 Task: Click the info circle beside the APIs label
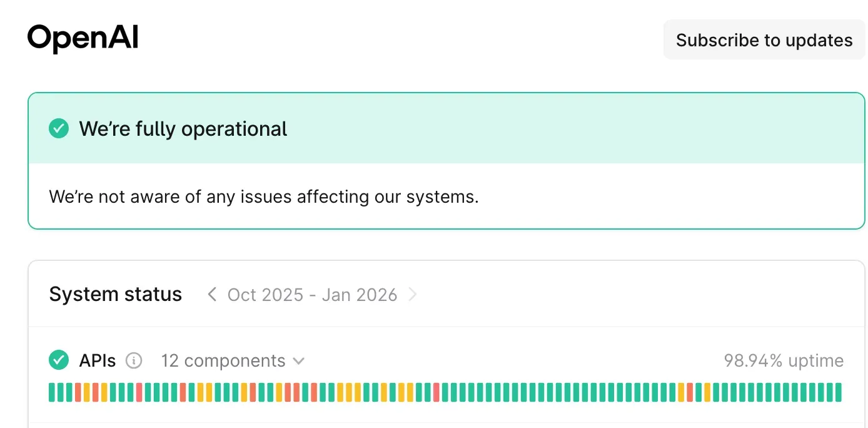click(x=134, y=360)
